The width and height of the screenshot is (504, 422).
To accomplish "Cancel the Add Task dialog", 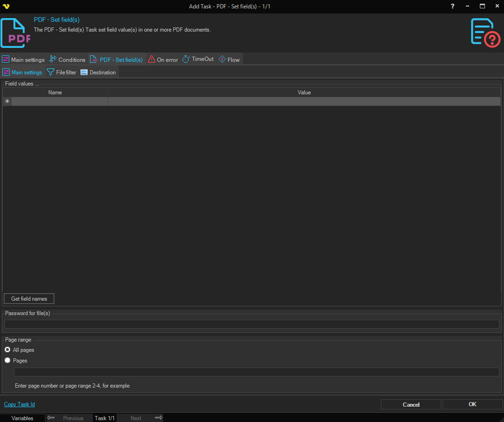I will tap(411, 404).
